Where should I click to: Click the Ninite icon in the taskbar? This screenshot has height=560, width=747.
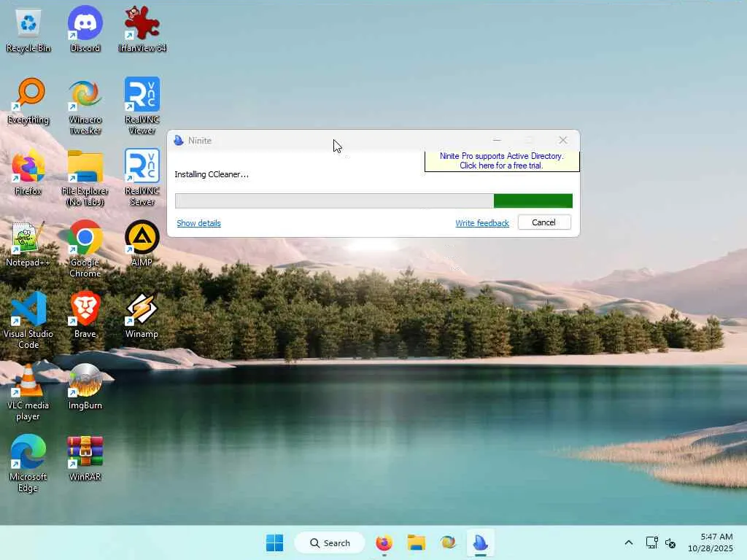coord(480,542)
